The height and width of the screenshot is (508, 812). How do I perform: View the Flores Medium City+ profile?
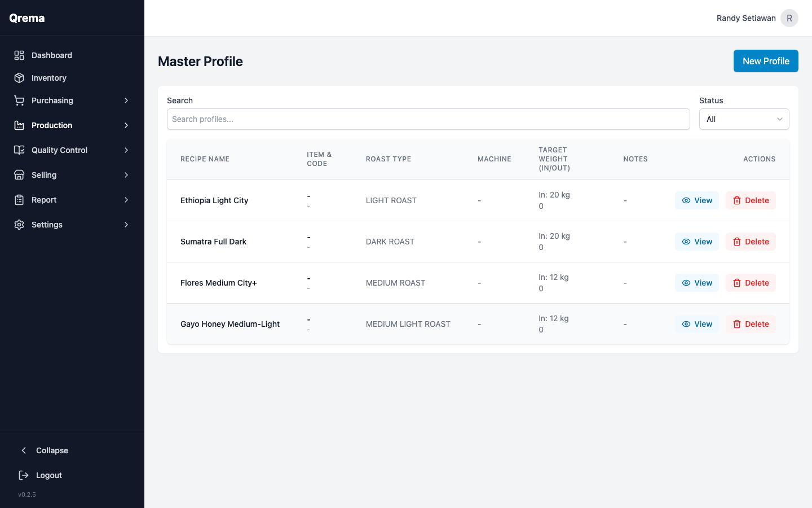click(697, 282)
